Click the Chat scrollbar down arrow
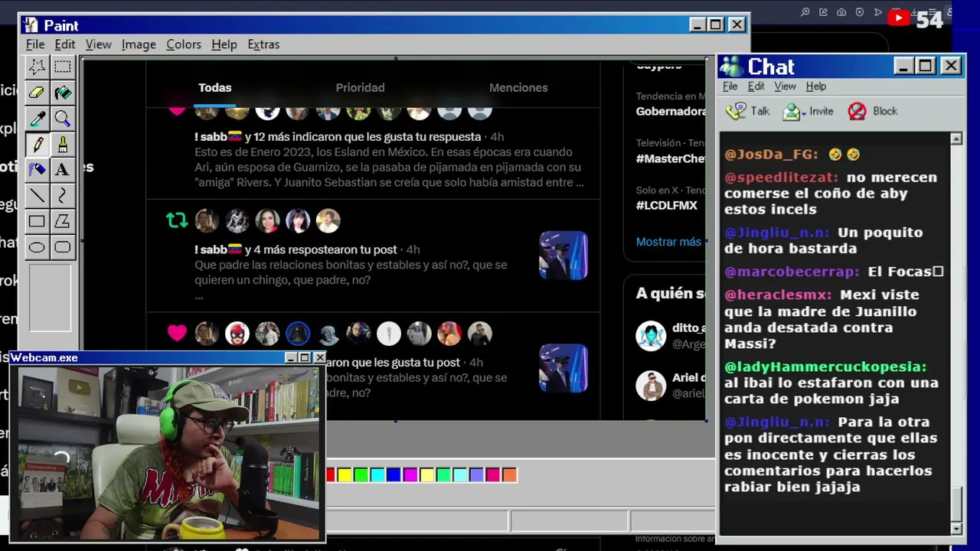 tap(956, 529)
